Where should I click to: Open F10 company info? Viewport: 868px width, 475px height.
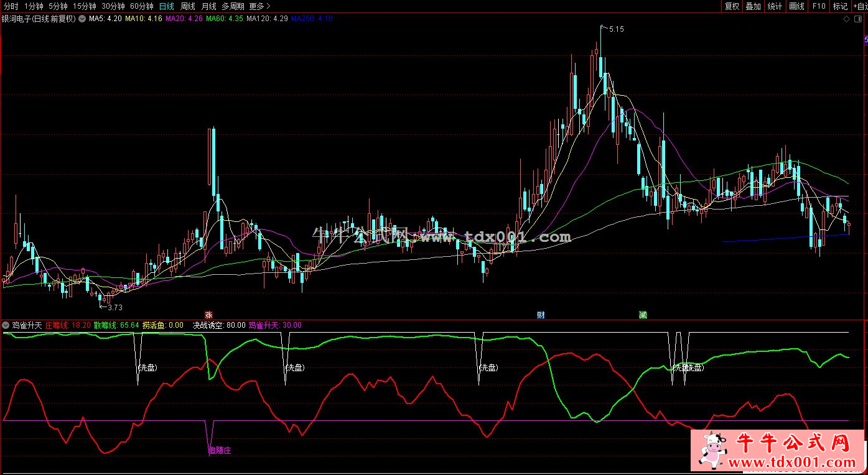pos(818,6)
